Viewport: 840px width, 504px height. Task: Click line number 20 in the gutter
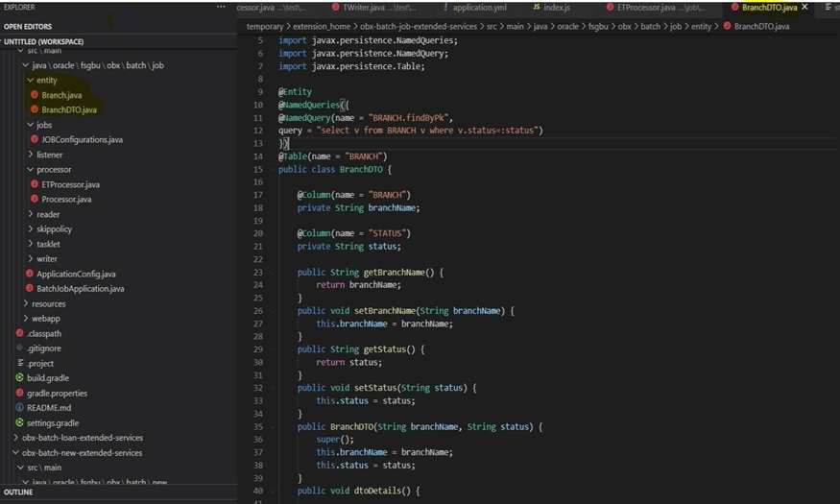258,233
